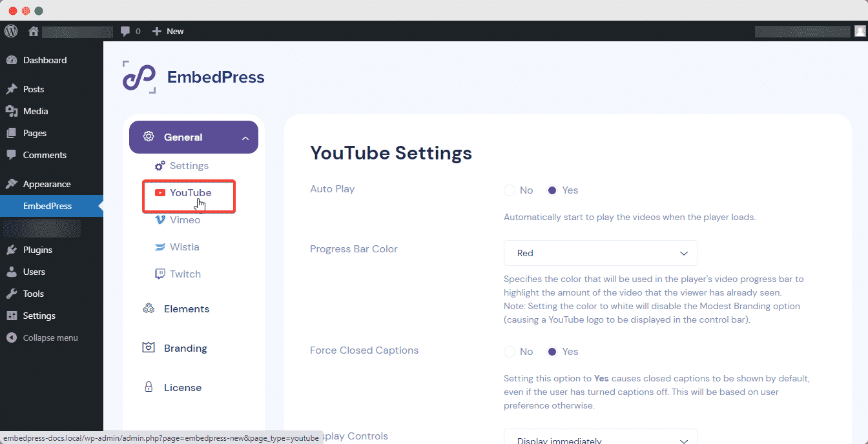Open the Display Controls dropdown
Viewport: 868px width, 444px height.
coord(601,436)
